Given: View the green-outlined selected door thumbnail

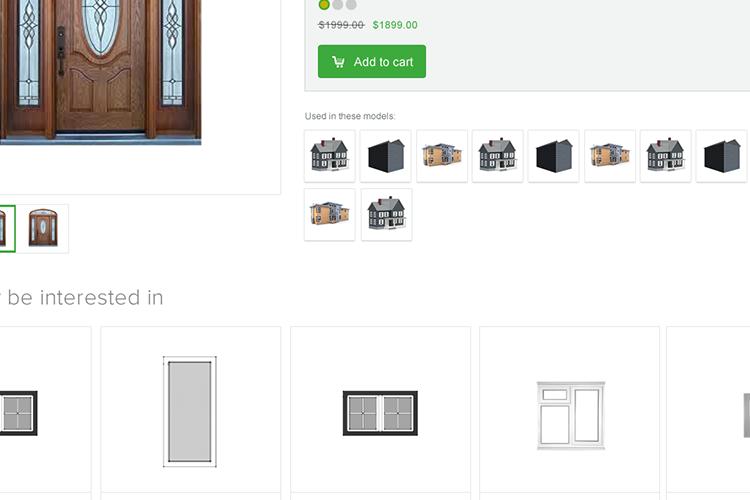Looking at the screenshot, I should point(7,228).
